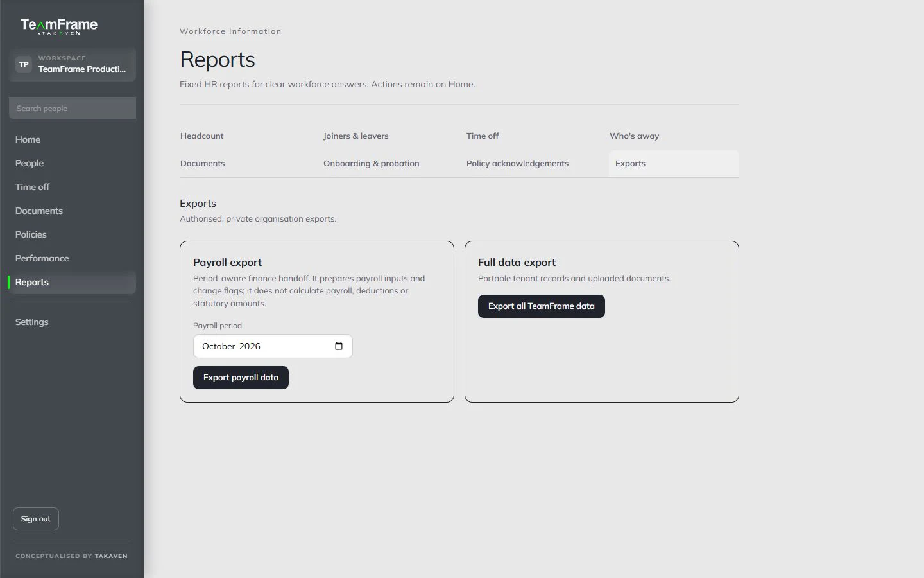Switch to the Headcount report tab
924x578 pixels.
point(244,136)
